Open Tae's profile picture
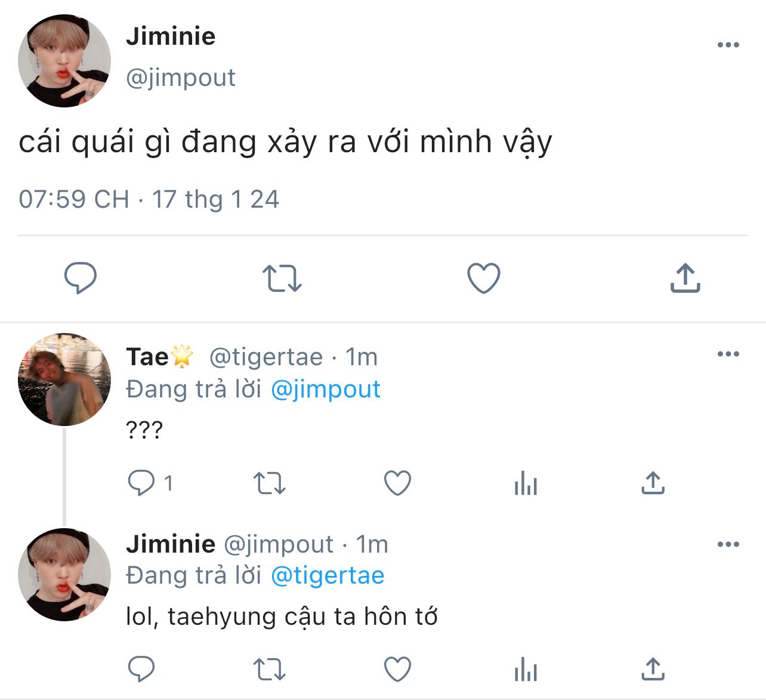The height and width of the screenshot is (700, 766). (64, 380)
